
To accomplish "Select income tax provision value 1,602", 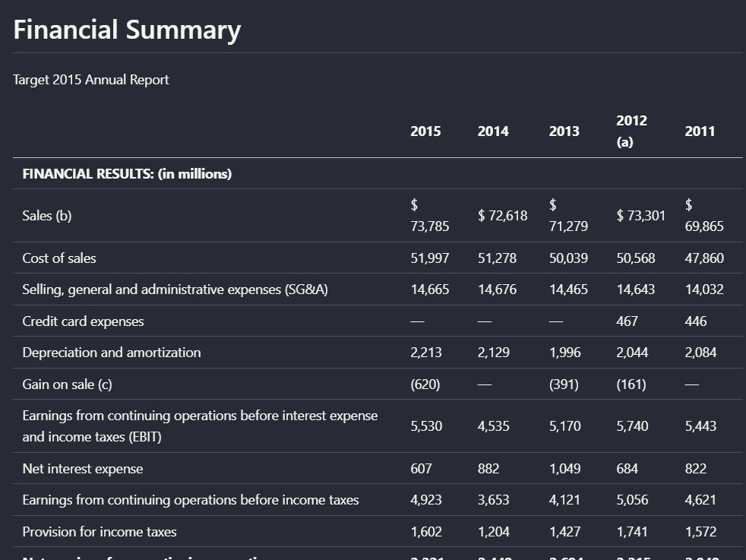I will (x=426, y=532).
